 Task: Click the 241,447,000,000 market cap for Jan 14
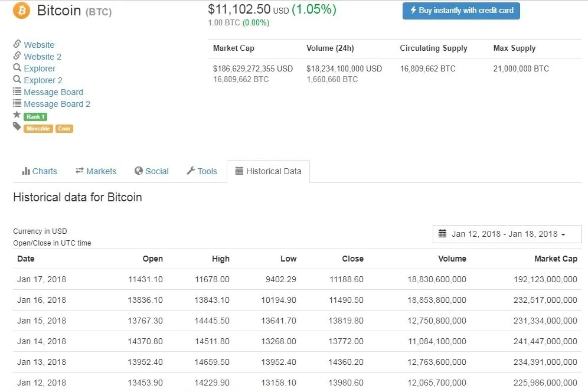click(545, 341)
